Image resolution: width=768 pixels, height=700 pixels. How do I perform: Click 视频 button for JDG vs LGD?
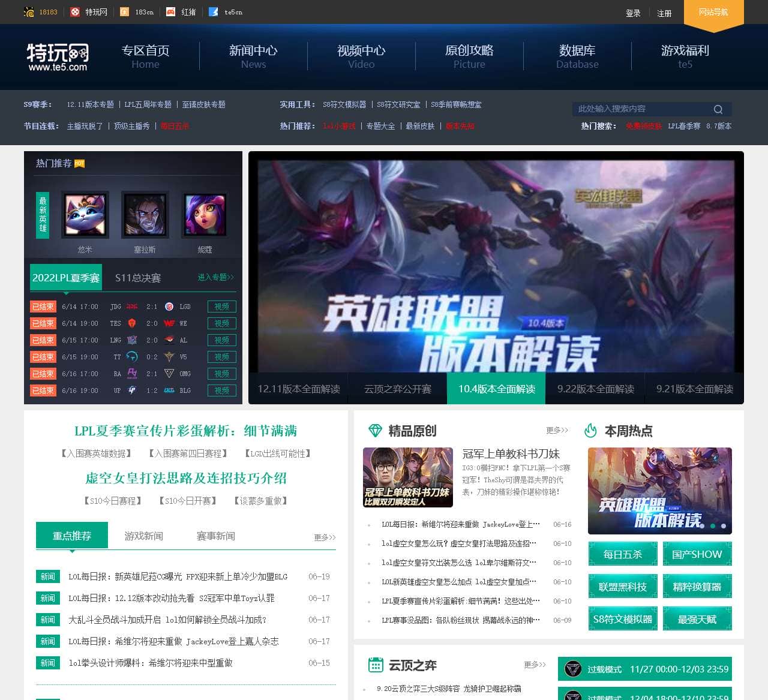(222, 307)
